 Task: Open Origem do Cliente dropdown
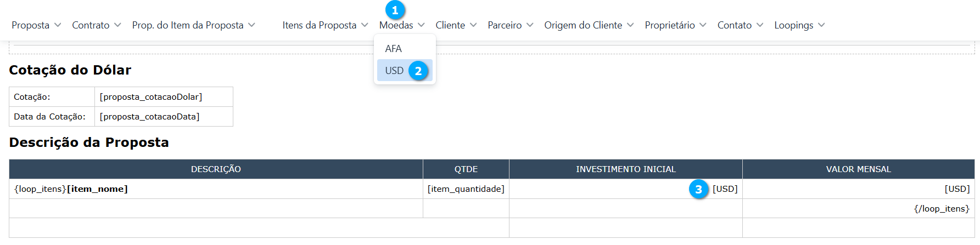click(x=589, y=25)
